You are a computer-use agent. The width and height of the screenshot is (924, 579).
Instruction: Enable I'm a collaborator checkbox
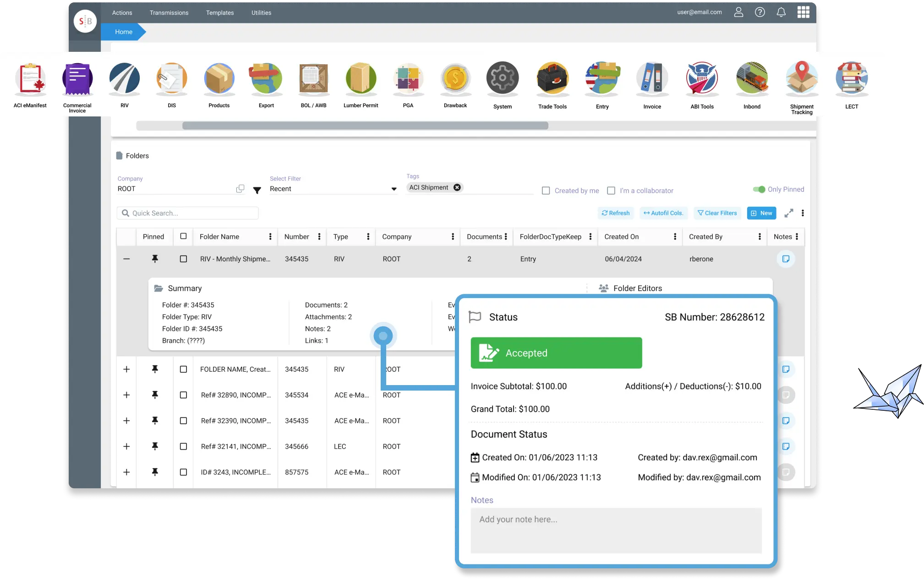point(611,190)
